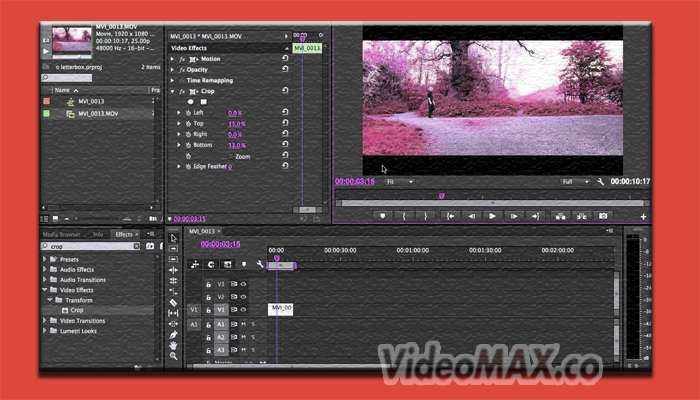Select the Slip tool
The width and height of the screenshot is (700, 400).
point(173,313)
